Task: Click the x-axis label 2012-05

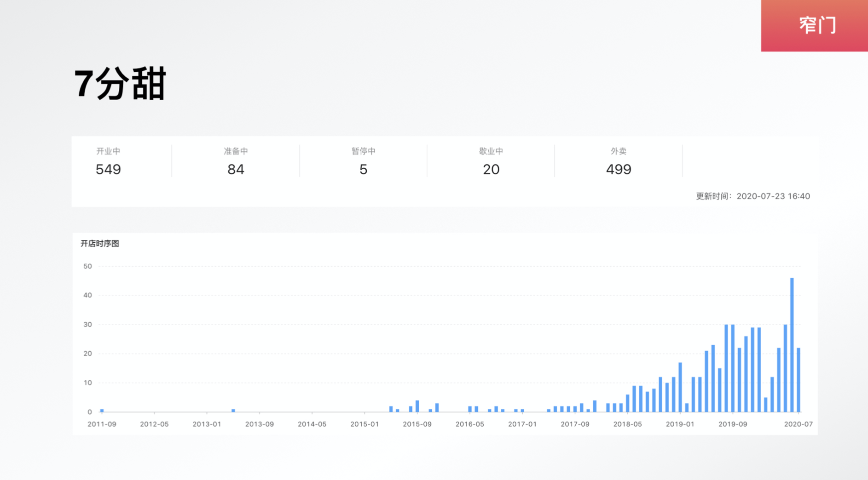Action: tap(154, 424)
